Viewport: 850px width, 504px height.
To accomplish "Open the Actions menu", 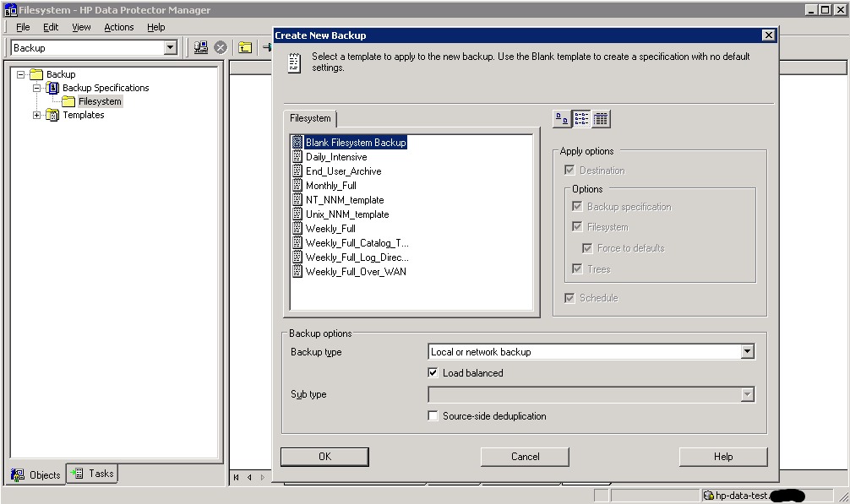I will click(x=119, y=27).
